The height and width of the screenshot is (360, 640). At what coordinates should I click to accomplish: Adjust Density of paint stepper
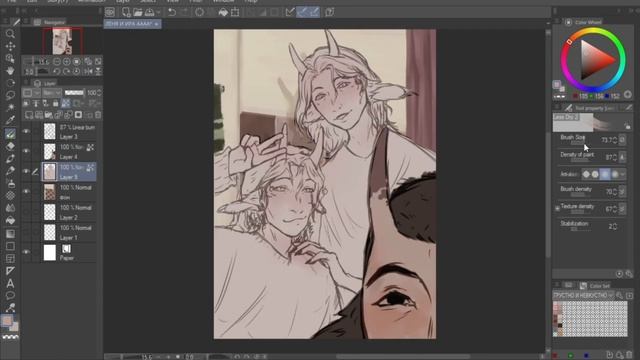click(615, 157)
